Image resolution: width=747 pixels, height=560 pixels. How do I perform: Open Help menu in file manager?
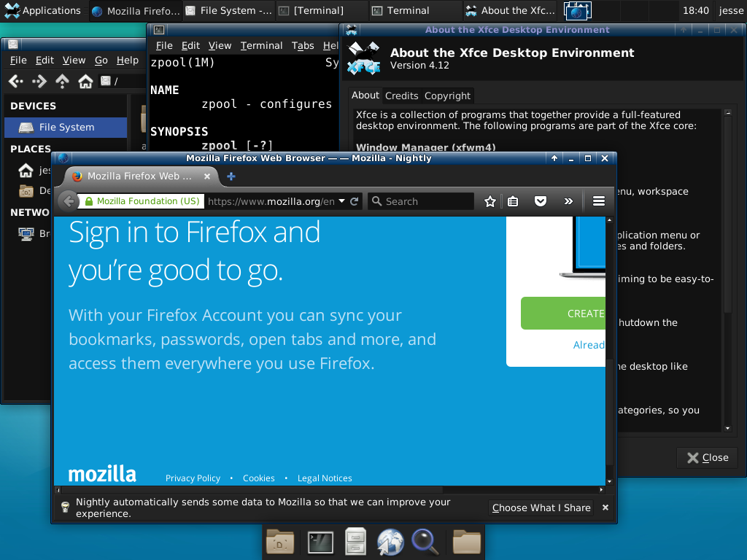click(127, 60)
